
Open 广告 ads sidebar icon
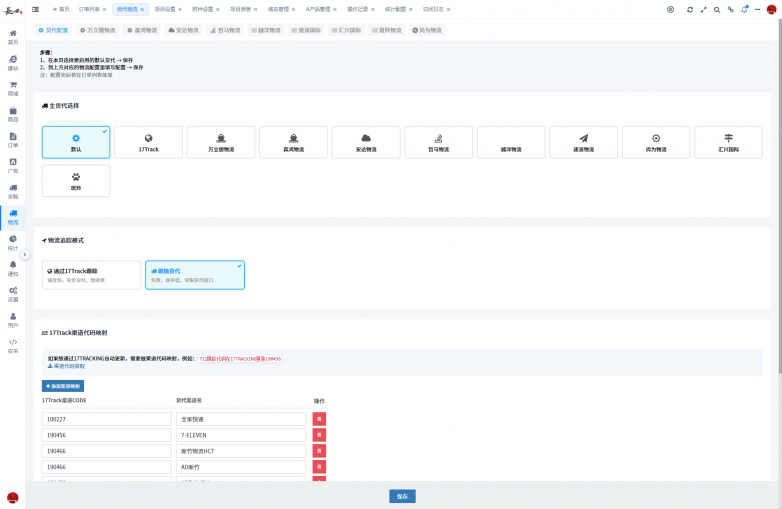click(13, 166)
